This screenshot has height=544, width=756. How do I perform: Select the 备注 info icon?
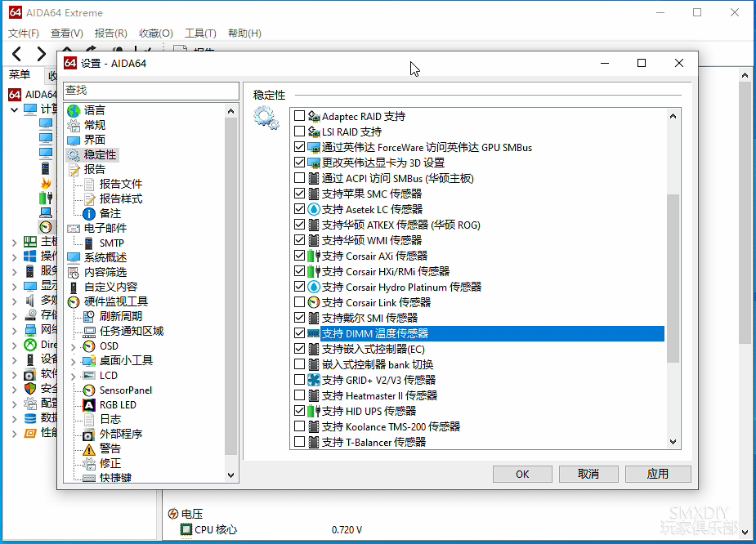pyautogui.click(x=89, y=213)
